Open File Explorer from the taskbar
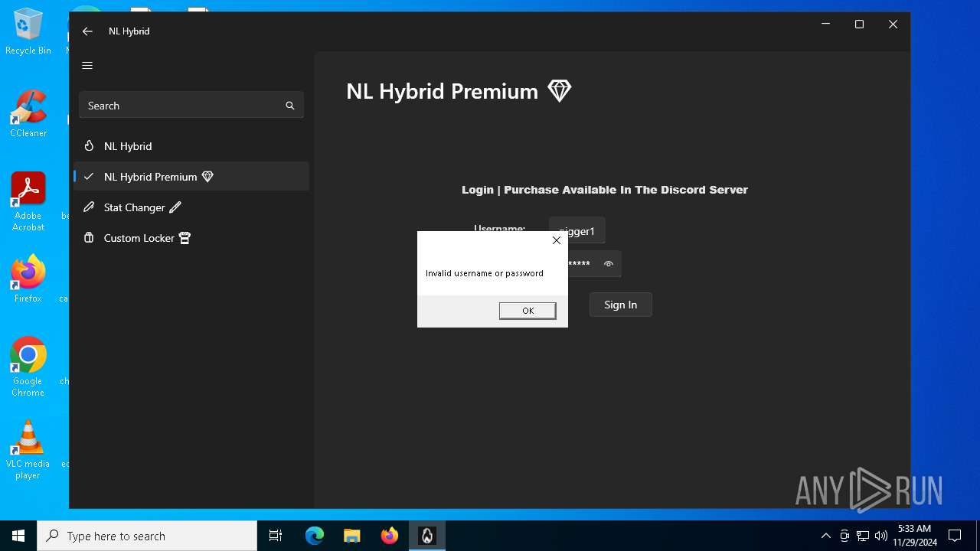 pyautogui.click(x=352, y=536)
